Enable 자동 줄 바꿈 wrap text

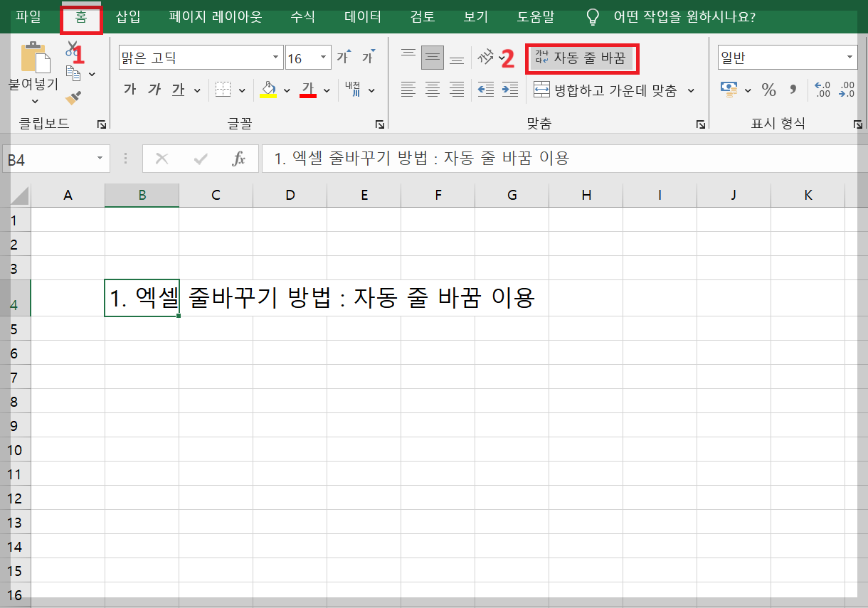582,59
